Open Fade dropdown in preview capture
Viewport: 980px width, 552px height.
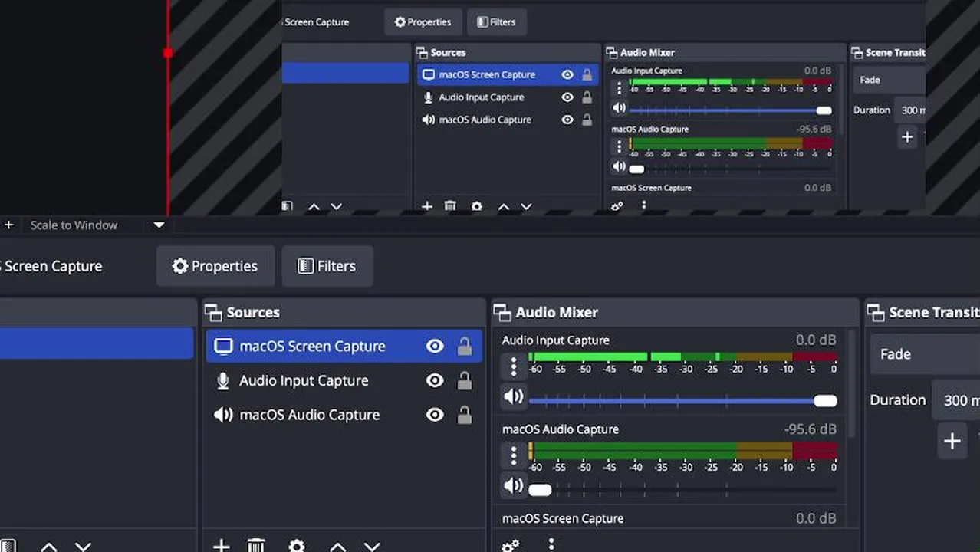(x=890, y=80)
